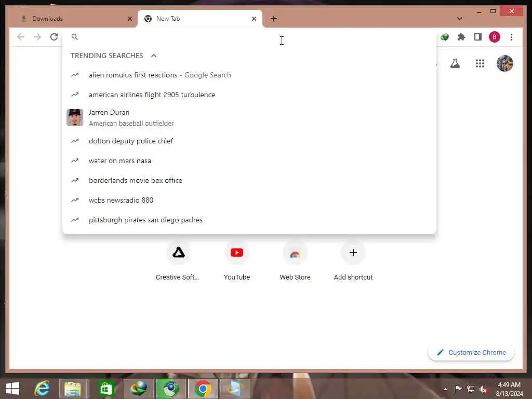Open the Google apps grid
532x399 pixels.
480,63
